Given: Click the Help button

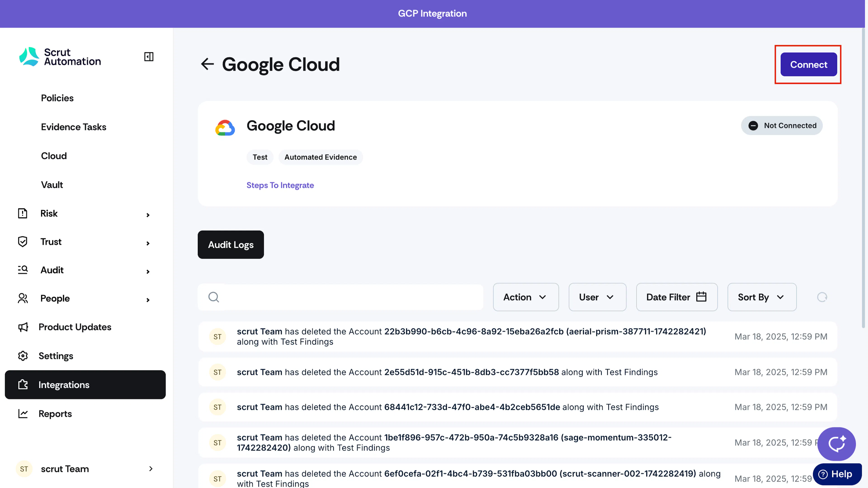Looking at the screenshot, I should point(837,474).
